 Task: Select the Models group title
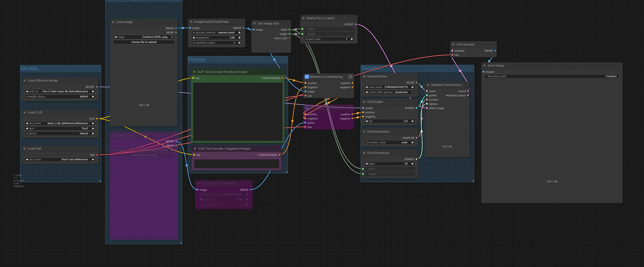(x=29, y=68)
